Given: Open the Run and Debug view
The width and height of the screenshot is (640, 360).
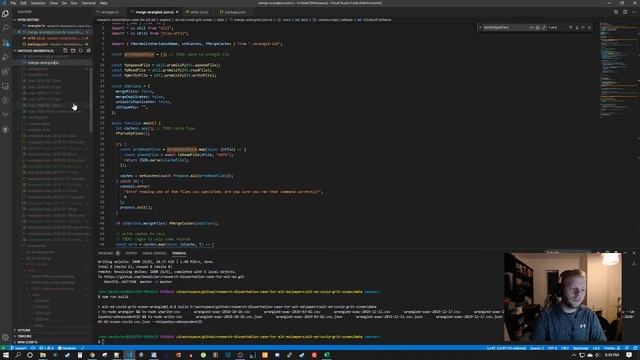Looking at the screenshot, I should click(5, 57).
